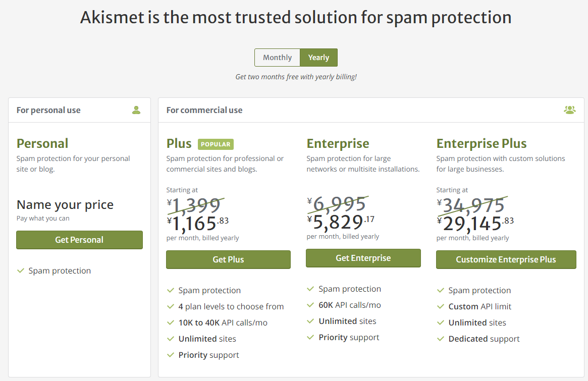The height and width of the screenshot is (381, 588).
Task: Click checkmark icon beside Personal Spam protection
Action: (x=21, y=270)
